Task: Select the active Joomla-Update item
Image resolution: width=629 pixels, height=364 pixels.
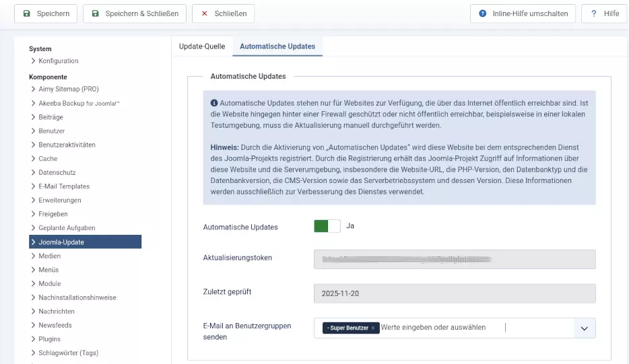Action: pos(85,242)
